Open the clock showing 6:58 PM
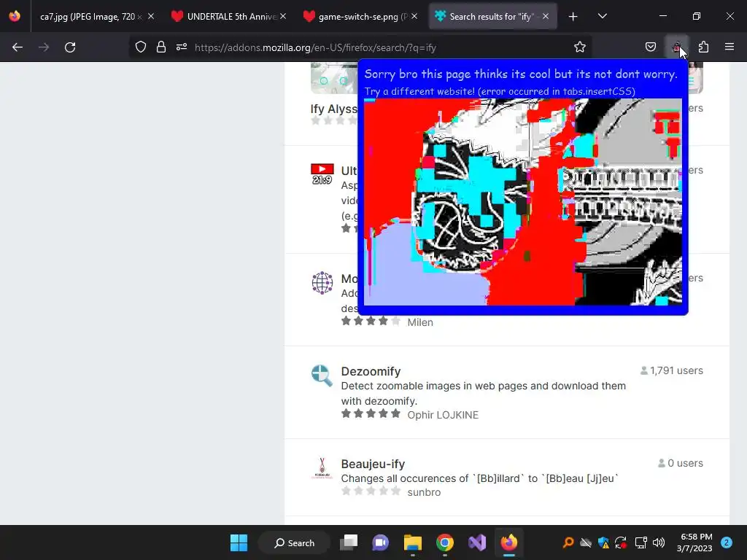The height and width of the screenshot is (560, 747). click(x=694, y=542)
